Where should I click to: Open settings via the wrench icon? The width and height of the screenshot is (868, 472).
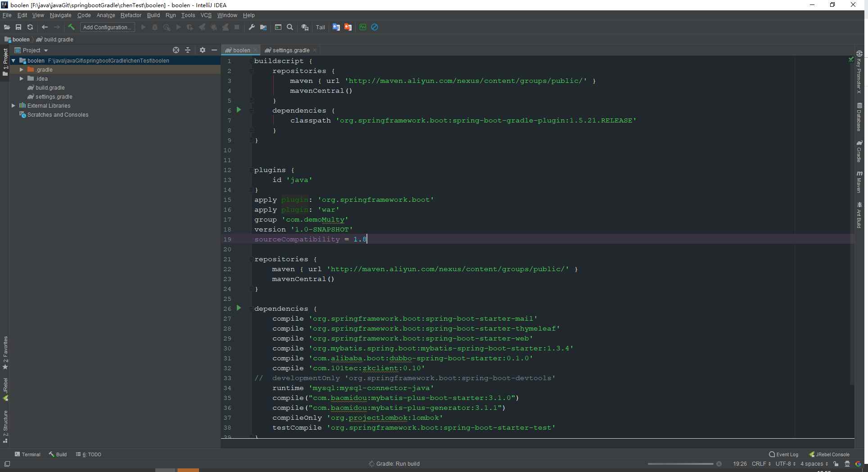(x=252, y=27)
